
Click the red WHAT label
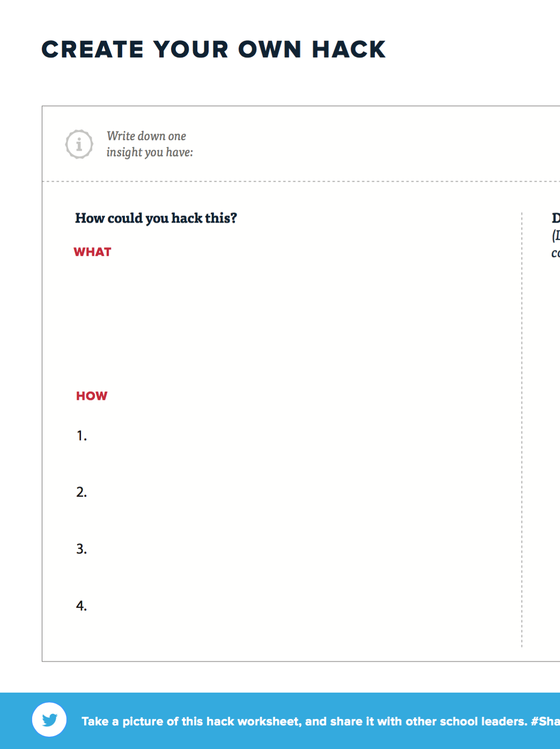[x=92, y=252]
